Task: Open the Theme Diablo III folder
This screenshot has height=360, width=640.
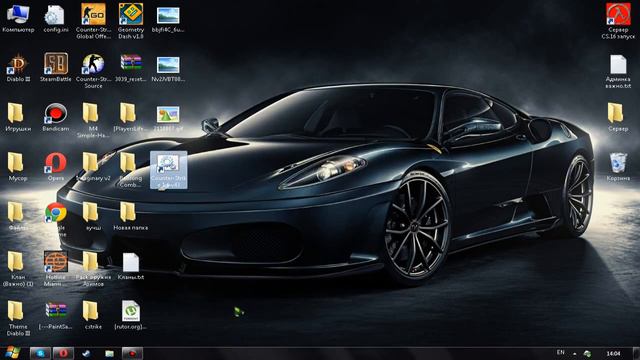Action: tap(18, 318)
